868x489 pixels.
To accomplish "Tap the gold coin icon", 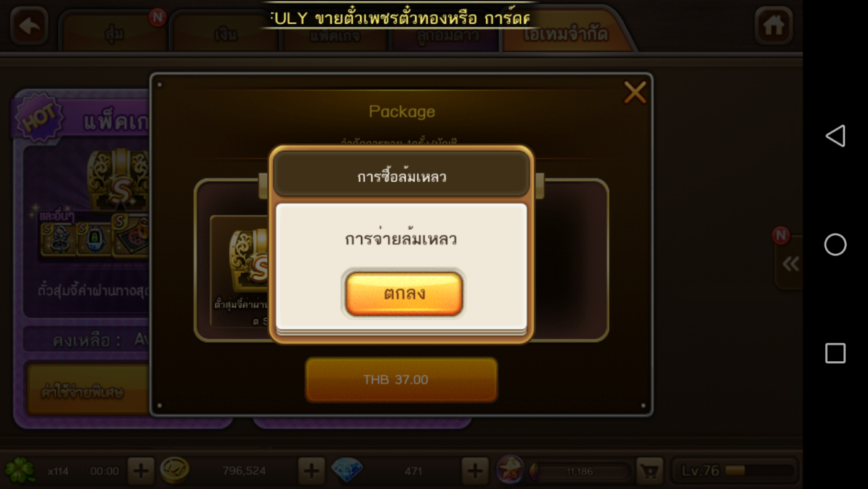I will pyautogui.click(x=174, y=471).
